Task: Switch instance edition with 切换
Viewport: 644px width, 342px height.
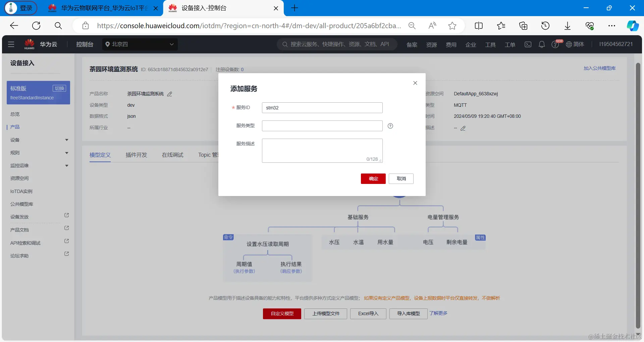Action: click(x=59, y=88)
